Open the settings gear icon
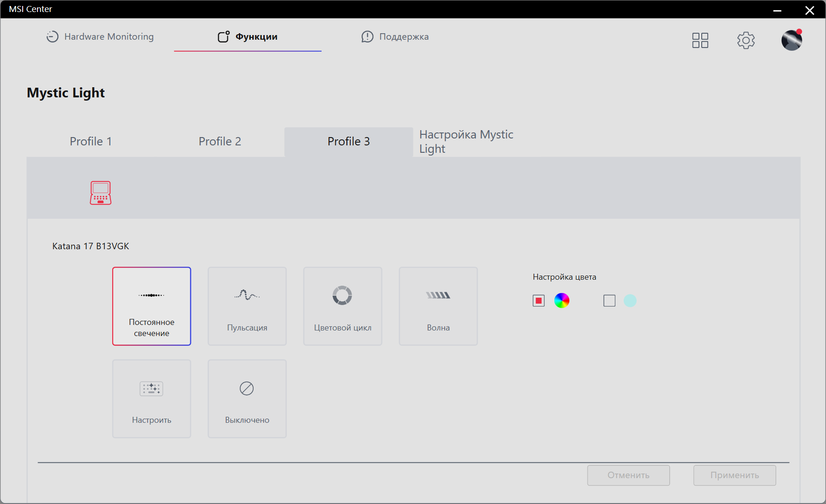Image resolution: width=826 pixels, height=504 pixels. click(x=746, y=41)
